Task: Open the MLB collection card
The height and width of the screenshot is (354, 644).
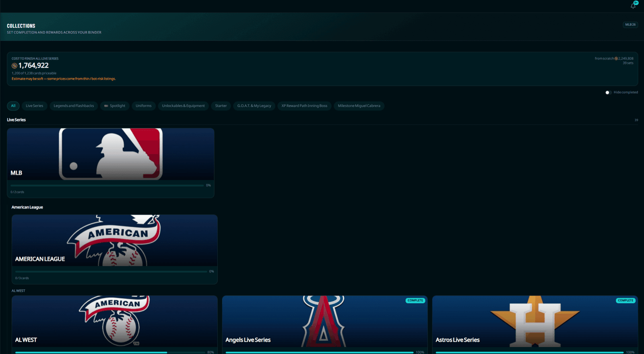Action: coord(111,163)
